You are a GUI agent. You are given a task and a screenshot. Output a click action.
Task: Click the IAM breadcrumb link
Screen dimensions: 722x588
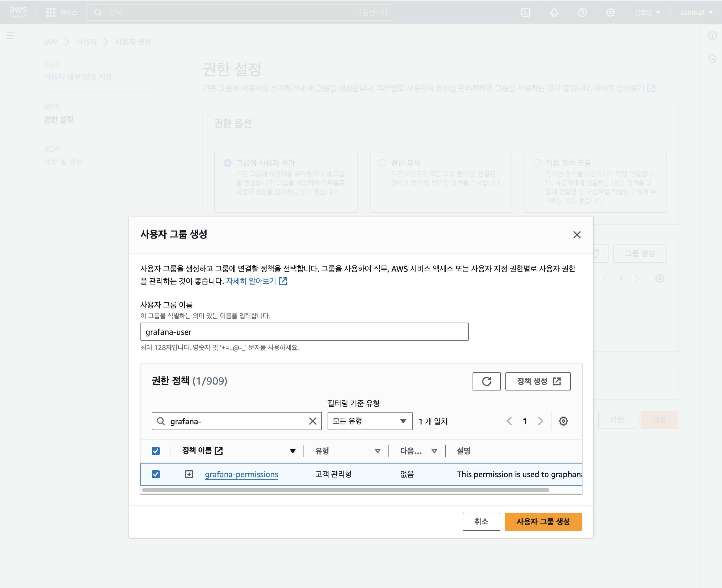tap(51, 42)
